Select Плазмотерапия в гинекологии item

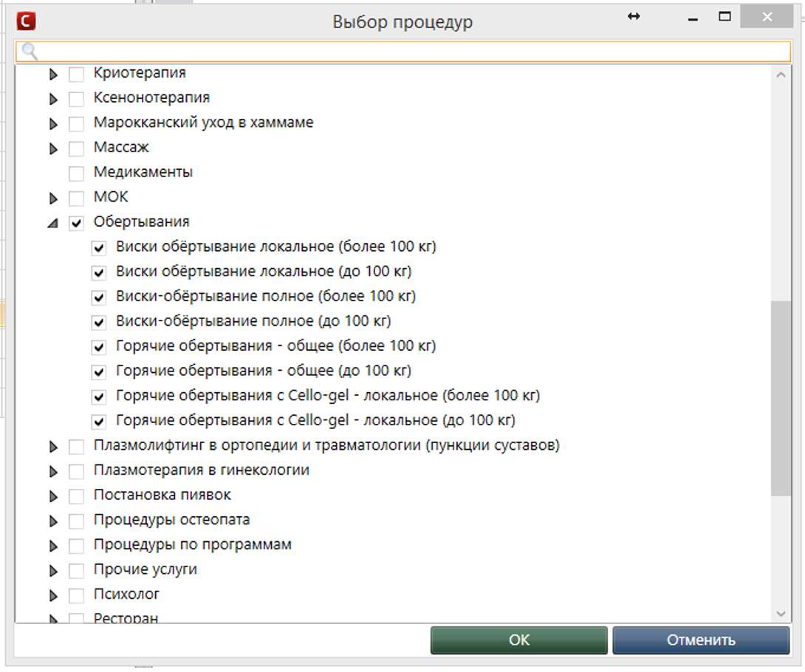tap(201, 470)
